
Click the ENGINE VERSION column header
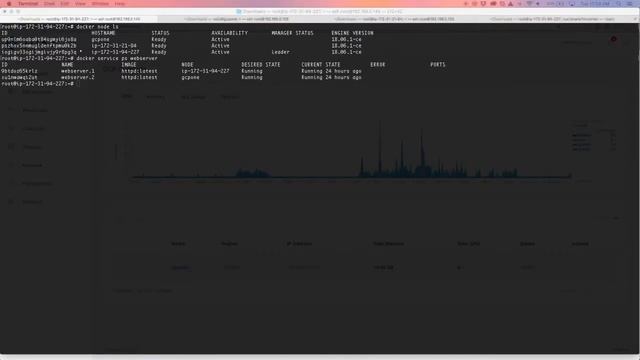352,33
